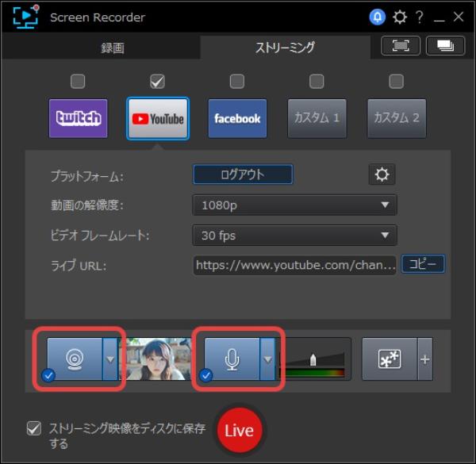The image size is (476, 464).
Task: Click the overlay effects snowflake button
Action: pyautogui.click(x=390, y=359)
